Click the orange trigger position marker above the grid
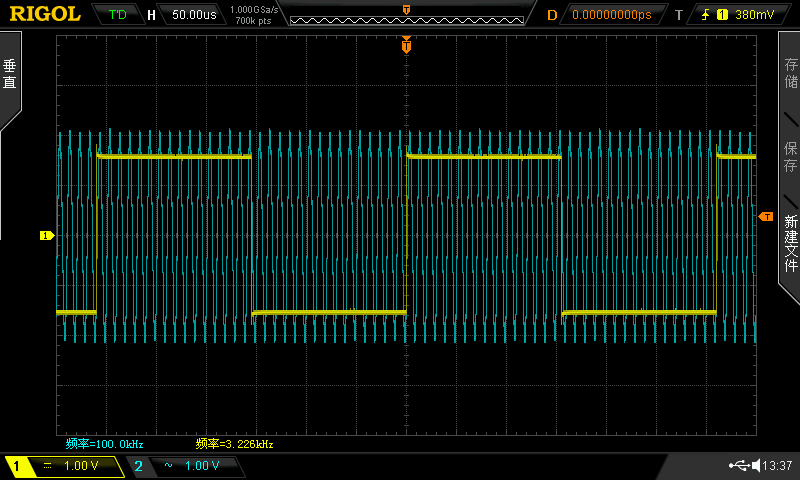The image size is (800, 480). (406, 45)
